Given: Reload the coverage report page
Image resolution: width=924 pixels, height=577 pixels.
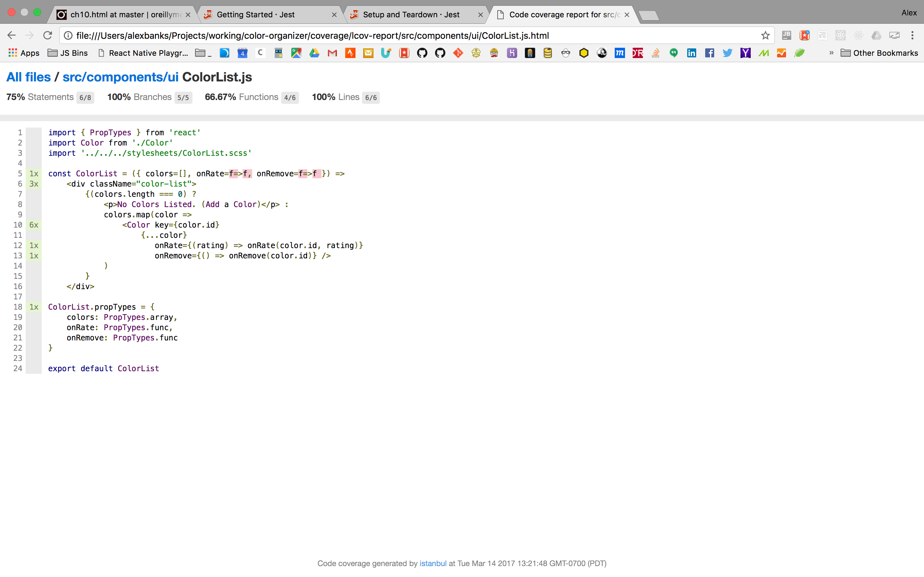Looking at the screenshot, I should coord(48,36).
